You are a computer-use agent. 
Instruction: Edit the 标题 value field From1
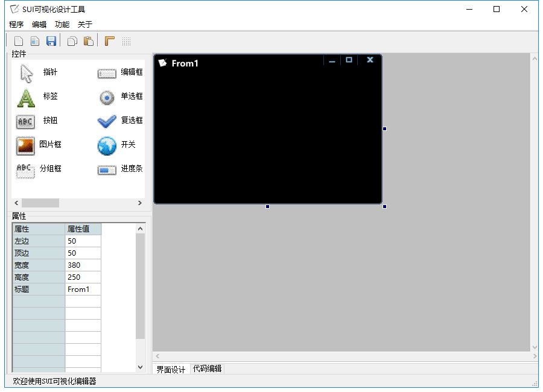coord(83,289)
